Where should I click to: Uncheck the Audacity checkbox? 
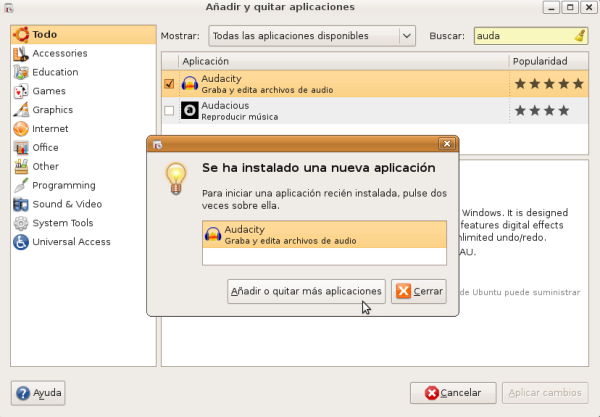point(169,84)
